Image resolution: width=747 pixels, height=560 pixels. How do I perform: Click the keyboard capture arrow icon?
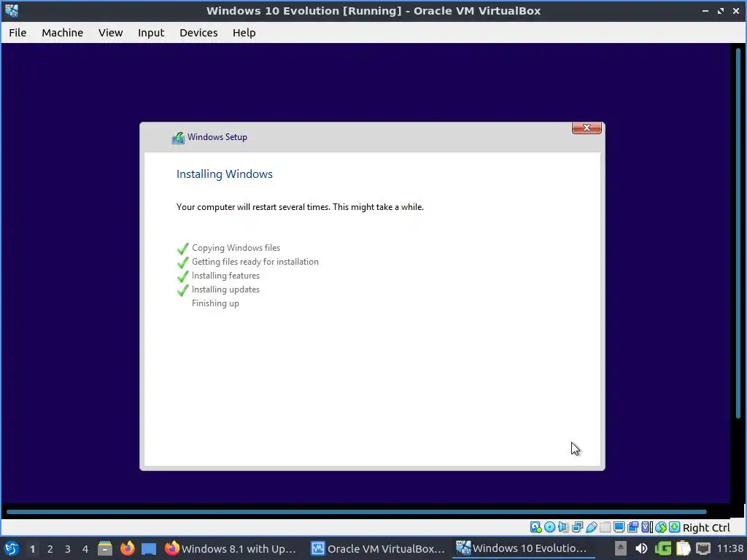[674, 527]
